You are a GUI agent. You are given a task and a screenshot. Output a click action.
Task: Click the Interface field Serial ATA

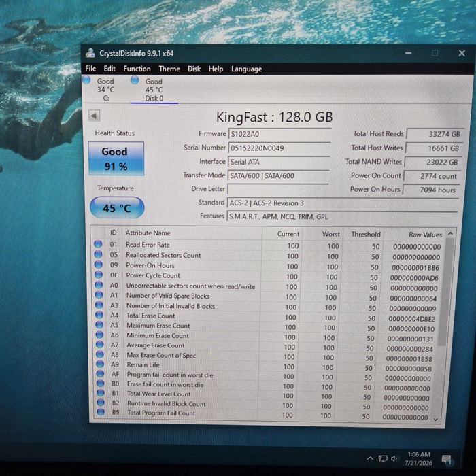click(279, 162)
